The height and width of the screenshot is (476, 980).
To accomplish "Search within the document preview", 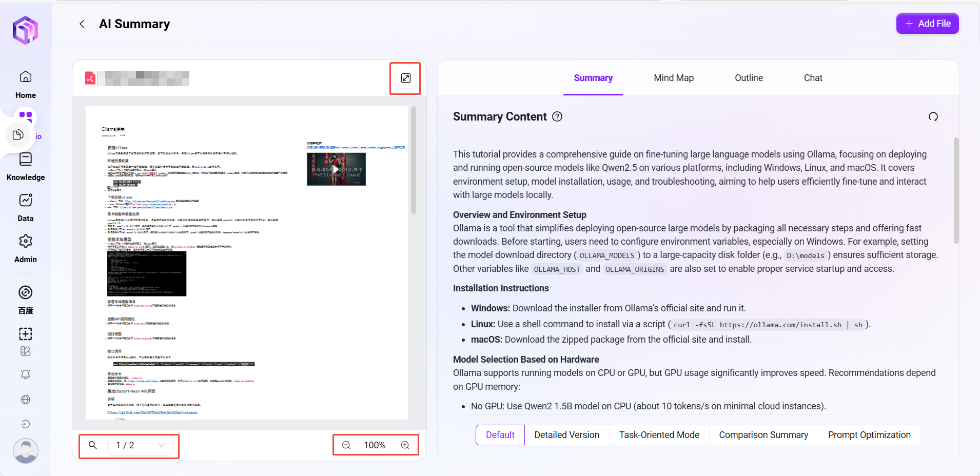I will click(93, 445).
